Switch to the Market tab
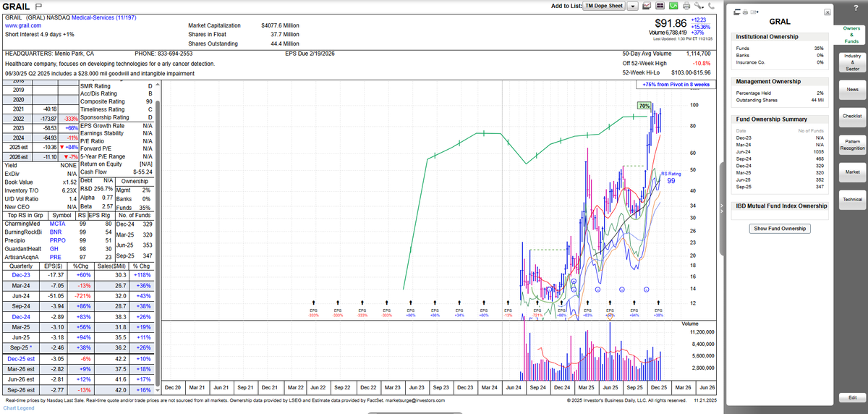 [x=851, y=172]
